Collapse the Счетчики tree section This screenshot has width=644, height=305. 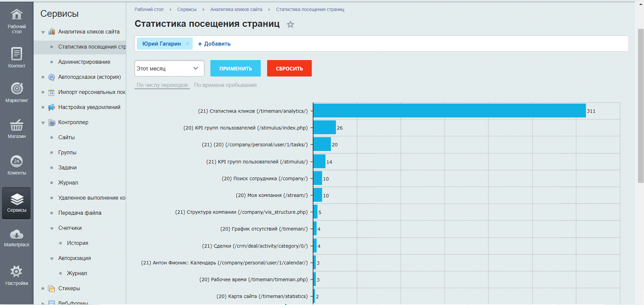pyautogui.click(x=52, y=228)
